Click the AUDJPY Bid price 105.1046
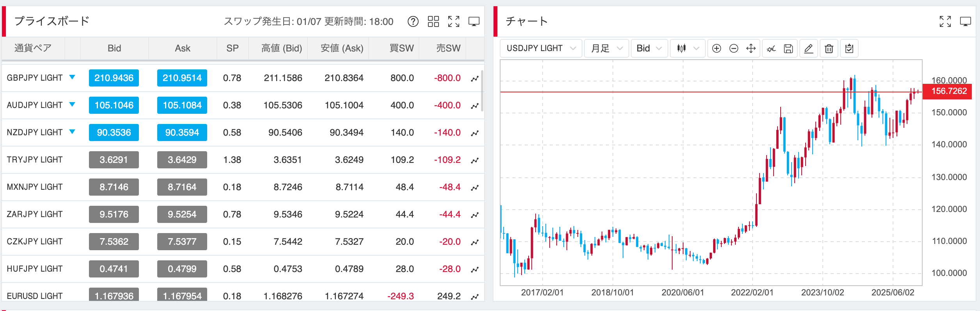Viewport: 980px width, 311px height. point(114,105)
